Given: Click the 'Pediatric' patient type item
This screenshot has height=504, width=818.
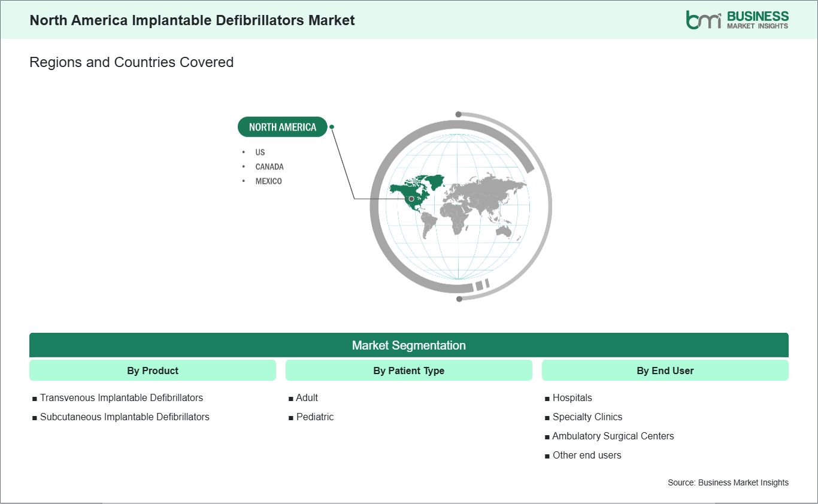Looking at the screenshot, I should pos(315,417).
